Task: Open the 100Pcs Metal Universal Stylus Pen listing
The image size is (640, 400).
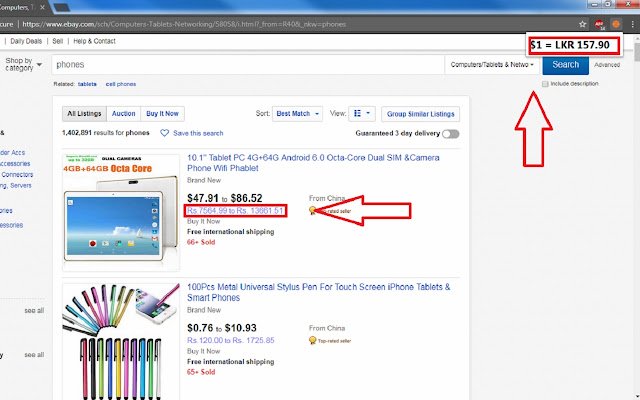Action: click(x=318, y=292)
